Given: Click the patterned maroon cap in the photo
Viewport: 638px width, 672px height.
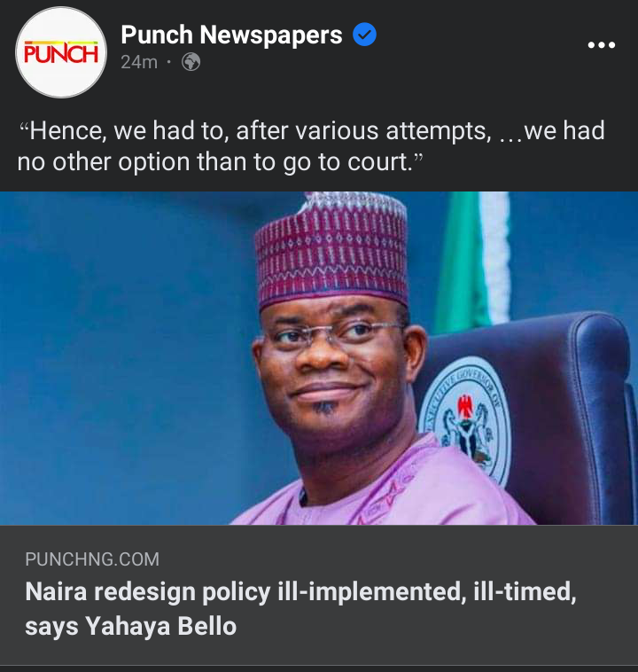Looking at the screenshot, I should [331, 250].
